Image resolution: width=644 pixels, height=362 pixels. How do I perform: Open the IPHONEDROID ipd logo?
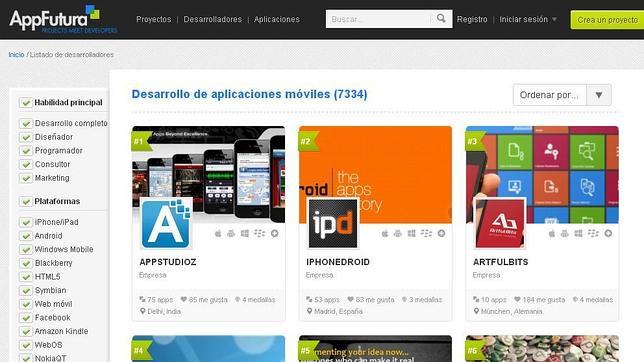click(333, 223)
